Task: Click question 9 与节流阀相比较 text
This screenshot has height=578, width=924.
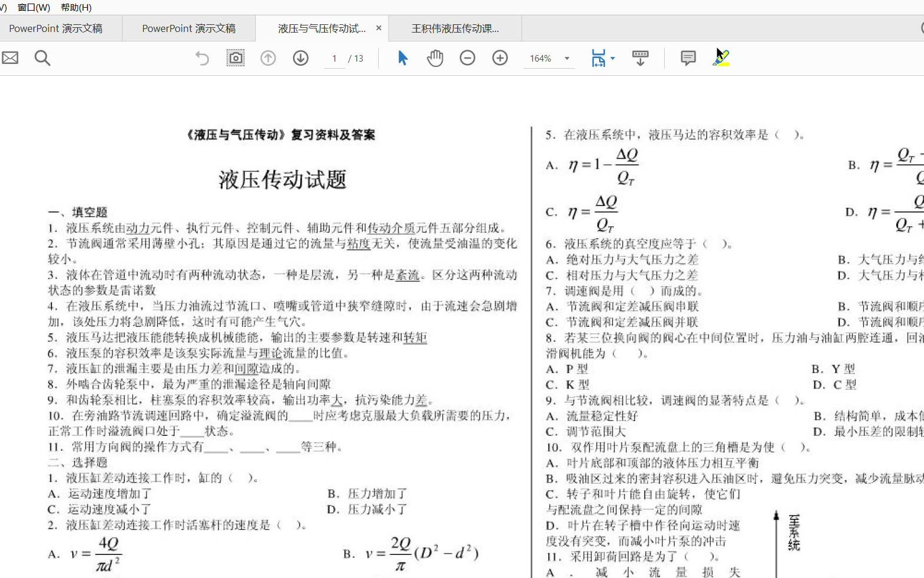Action: click(x=675, y=400)
